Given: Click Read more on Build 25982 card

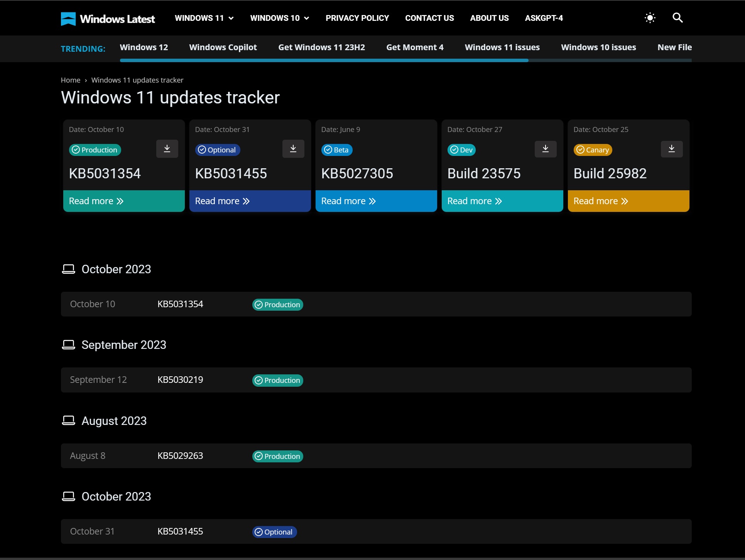Looking at the screenshot, I should [628, 201].
